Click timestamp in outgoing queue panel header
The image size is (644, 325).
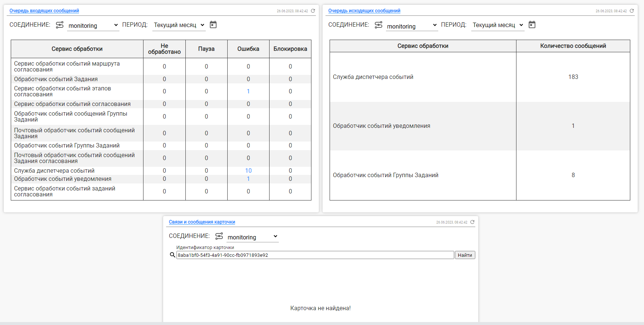pyautogui.click(x=611, y=11)
